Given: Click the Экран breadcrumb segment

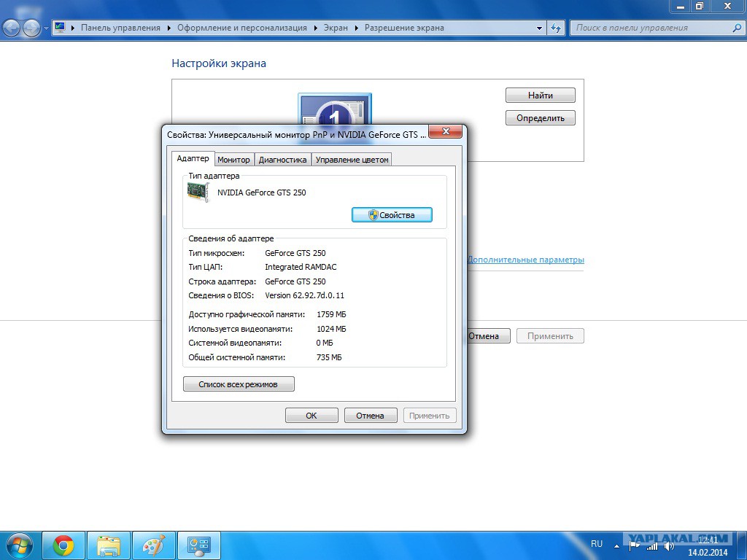Looking at the screenshot, I should point(336,28).
